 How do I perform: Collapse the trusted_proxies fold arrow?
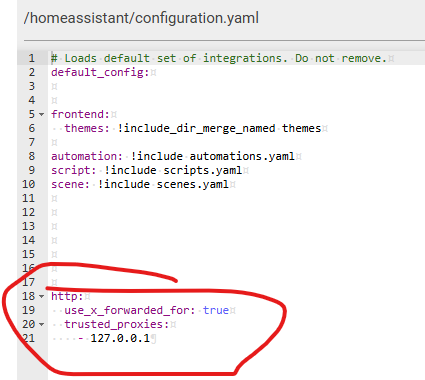[41, 324]
